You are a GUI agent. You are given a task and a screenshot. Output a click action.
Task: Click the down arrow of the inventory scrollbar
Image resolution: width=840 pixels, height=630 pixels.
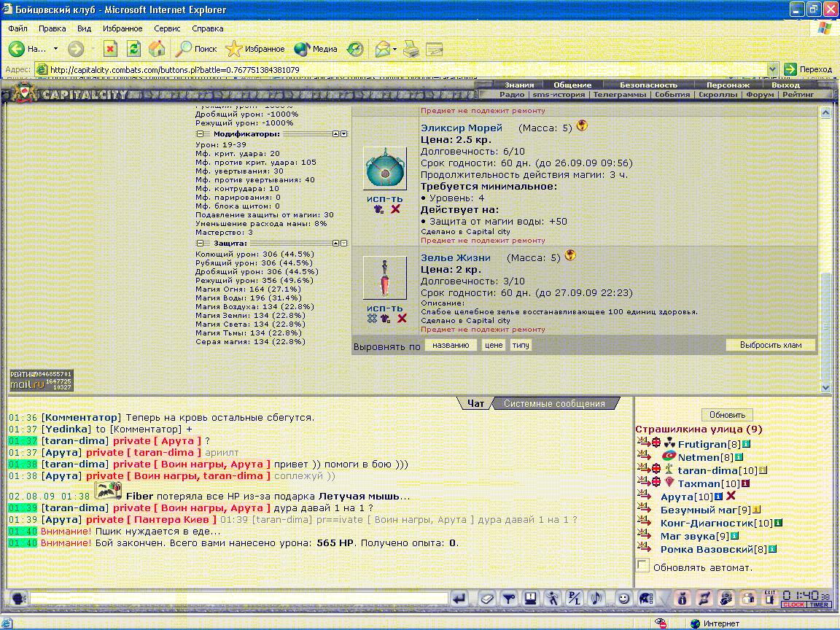[825, 386]
